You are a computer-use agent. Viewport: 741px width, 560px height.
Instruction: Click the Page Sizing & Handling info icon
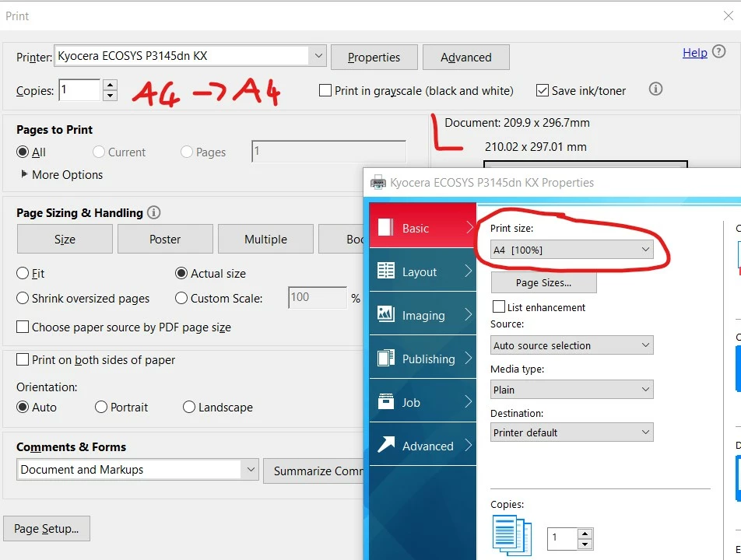[x=153, y=212]
